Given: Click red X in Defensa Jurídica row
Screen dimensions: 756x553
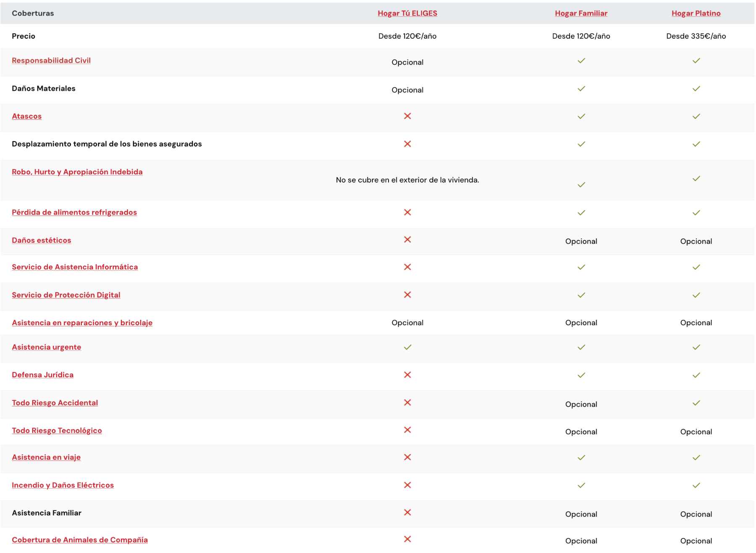Looking at the screenshot, I should click(407, 375).
